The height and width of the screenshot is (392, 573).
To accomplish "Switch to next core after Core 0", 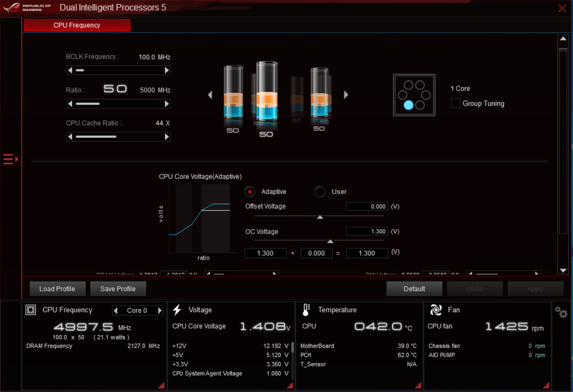I will [160, 310].
